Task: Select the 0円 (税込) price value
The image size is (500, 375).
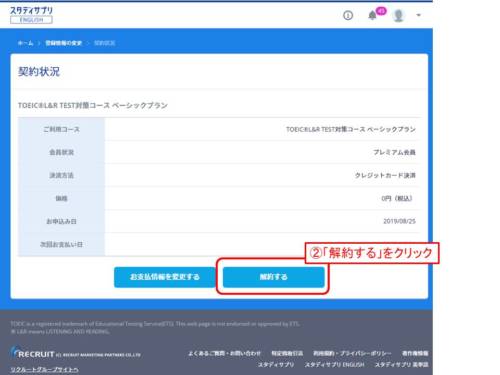Action: pyautogui.click(x=397, y=198)
